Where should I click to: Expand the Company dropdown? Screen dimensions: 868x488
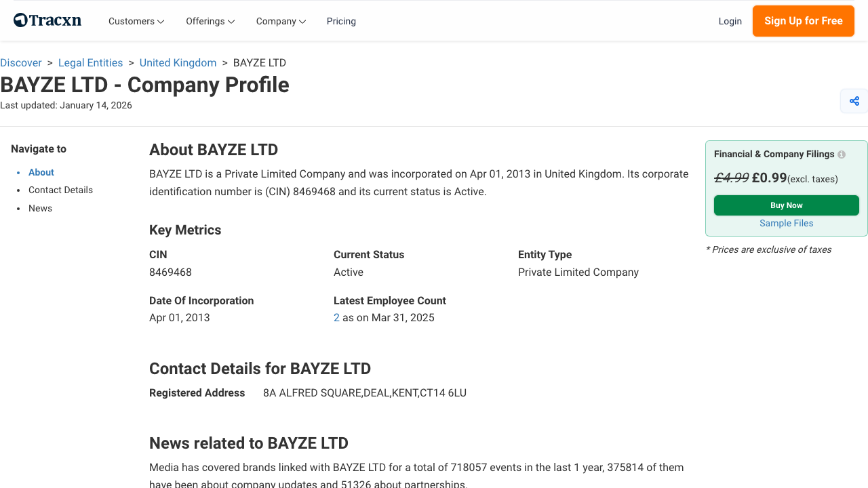click(280, 21)
